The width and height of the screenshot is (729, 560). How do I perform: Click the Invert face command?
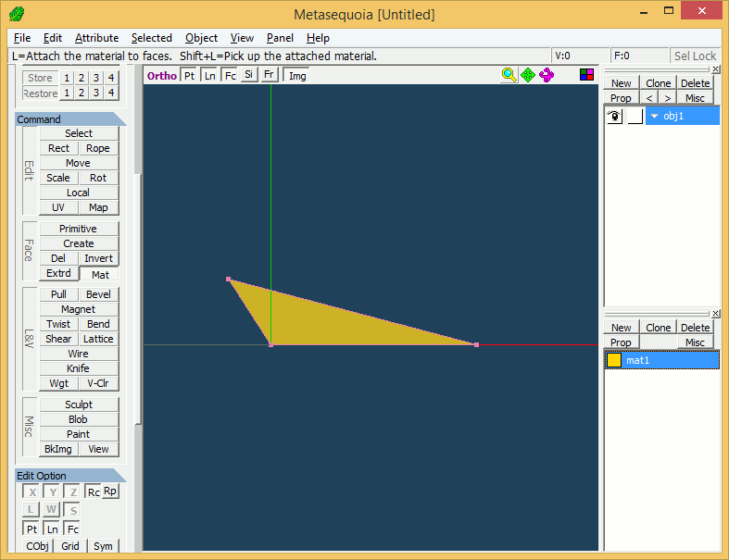tap(98, 258)
